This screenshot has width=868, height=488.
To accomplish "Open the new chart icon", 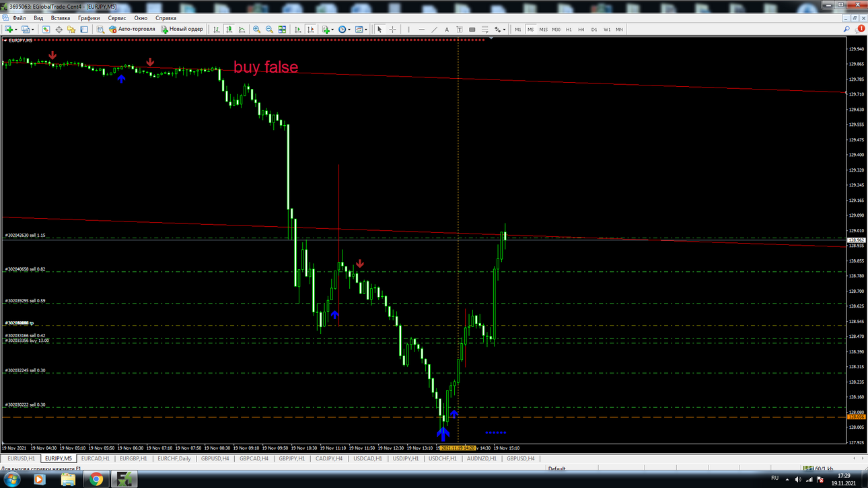I will [x=8, y=30].
